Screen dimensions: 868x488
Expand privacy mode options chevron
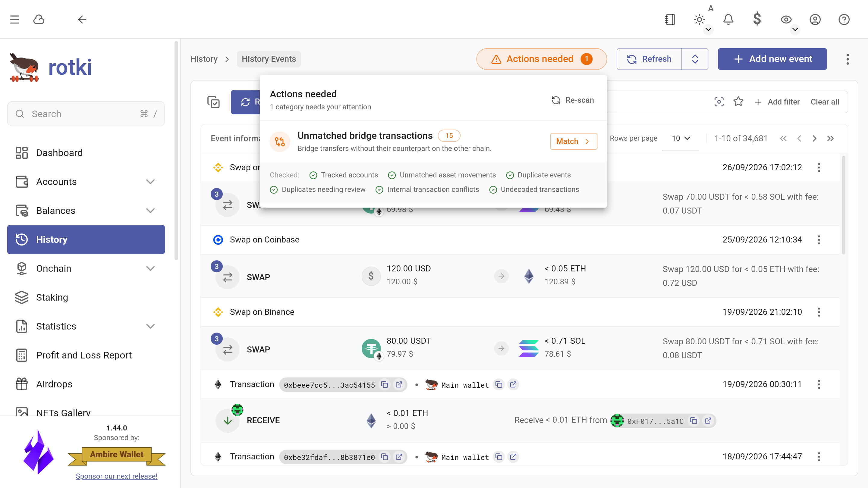(x=795, y=29)
